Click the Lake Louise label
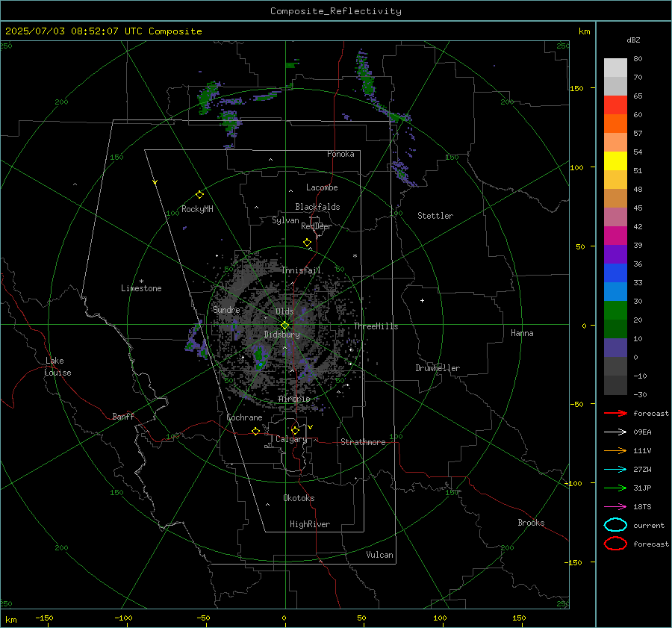Viewport: 672px width, 628px height. (57, 367)
